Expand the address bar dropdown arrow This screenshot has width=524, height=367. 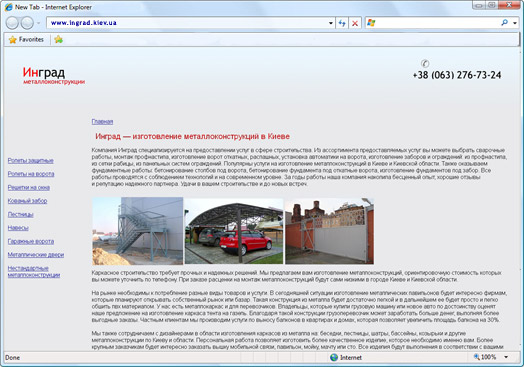(331, 23)
